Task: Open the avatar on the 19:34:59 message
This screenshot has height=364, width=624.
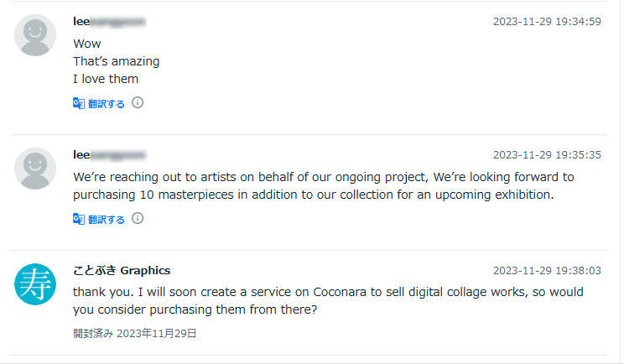Action: [x=35, y=36]
